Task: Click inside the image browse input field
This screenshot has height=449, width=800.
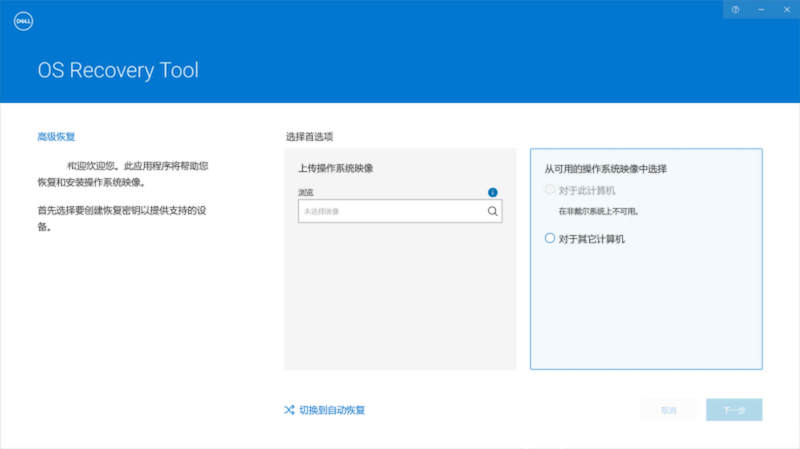Action: [400, 211]
